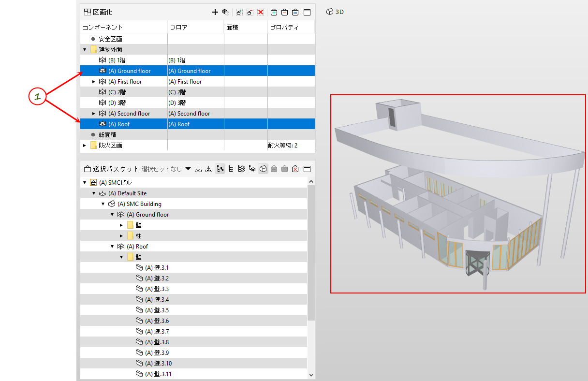Expand the 防火区画 folder
Screen dimensions: 588x381
click(85, 146)
